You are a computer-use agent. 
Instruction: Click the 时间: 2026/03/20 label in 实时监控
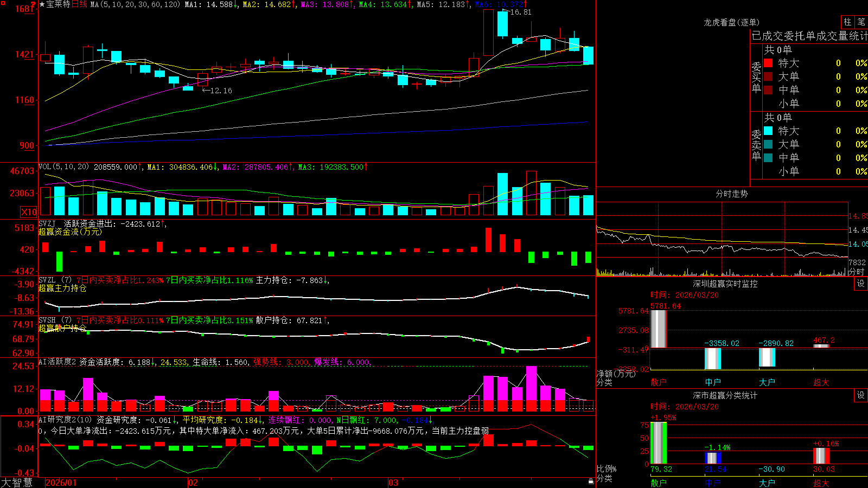coord(685,295)
